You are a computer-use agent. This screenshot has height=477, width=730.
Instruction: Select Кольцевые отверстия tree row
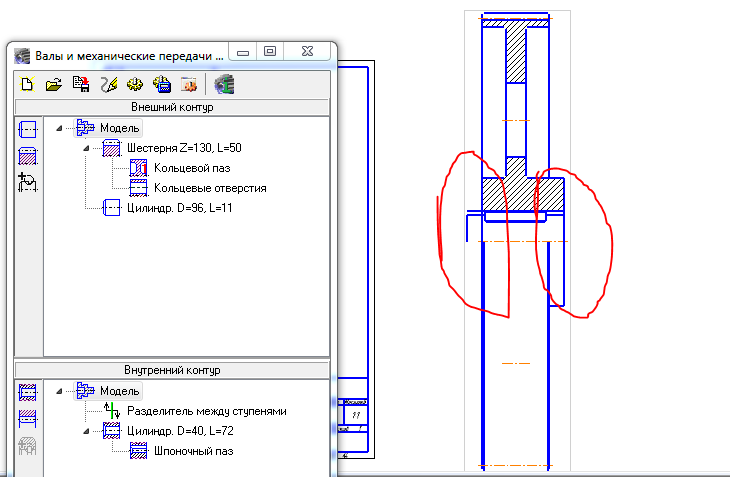tap(210, 188)
